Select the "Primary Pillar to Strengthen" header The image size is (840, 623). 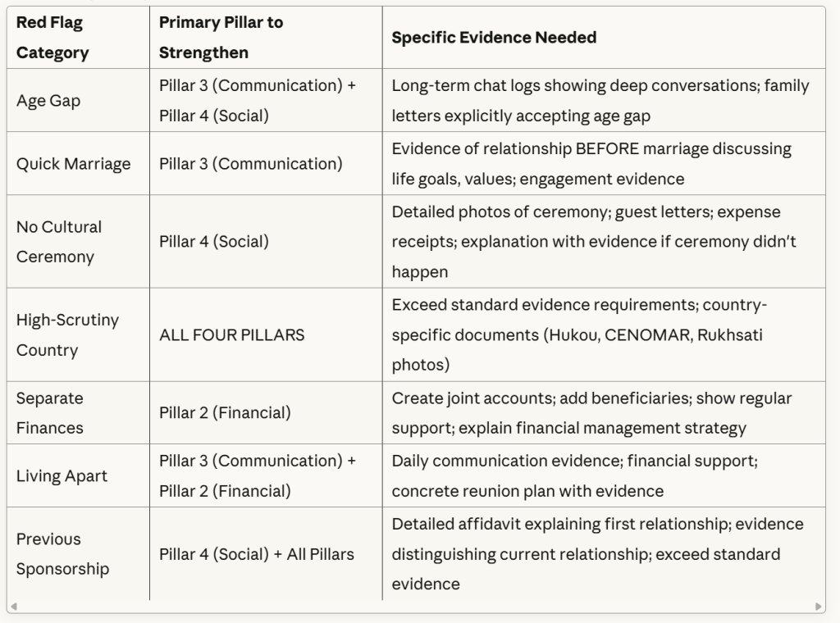pos(221,38)
